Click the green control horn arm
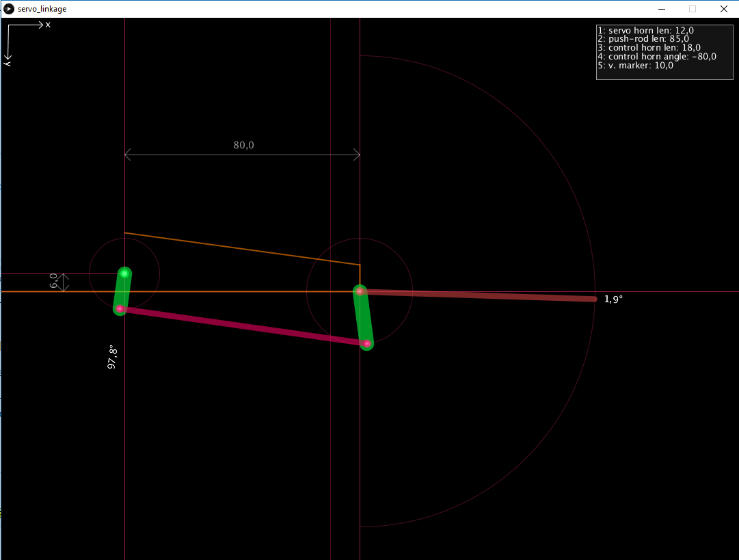739x560 pixels. tap(364, 318)
